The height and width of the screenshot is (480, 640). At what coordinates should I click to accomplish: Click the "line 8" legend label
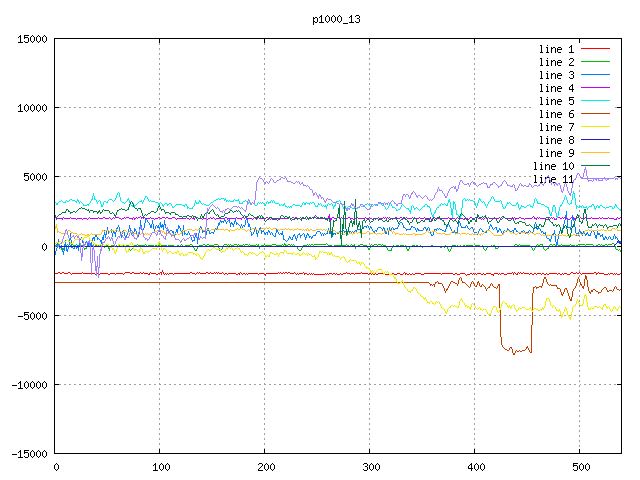point(556,140)
